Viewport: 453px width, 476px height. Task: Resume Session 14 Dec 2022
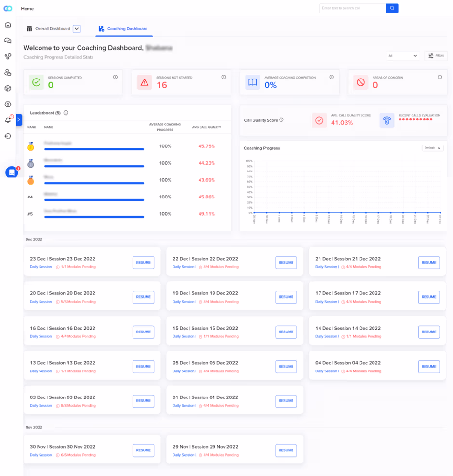[429, 332]
